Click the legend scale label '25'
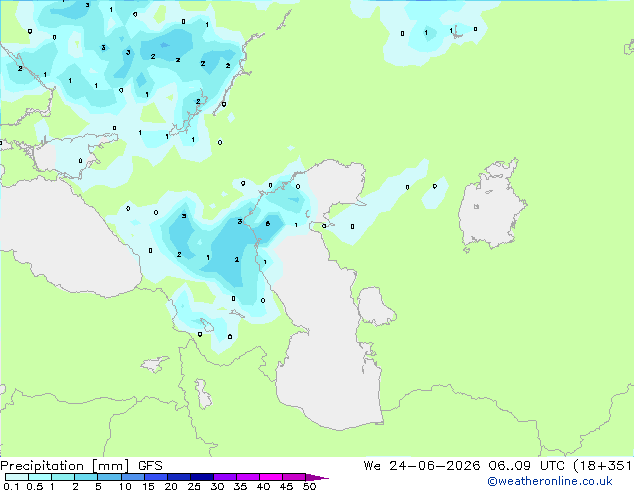The image size is (634, 490). click(194, 486)
